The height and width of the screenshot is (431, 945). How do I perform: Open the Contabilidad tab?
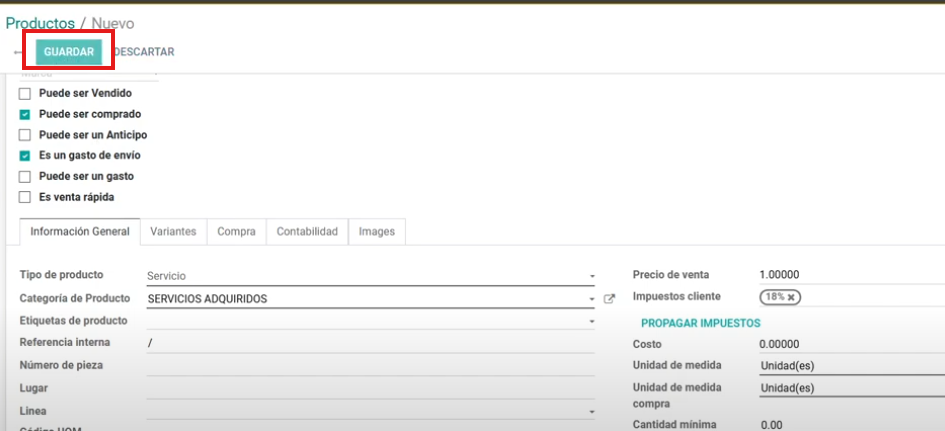pyautogui.click(x=307, y=232)
